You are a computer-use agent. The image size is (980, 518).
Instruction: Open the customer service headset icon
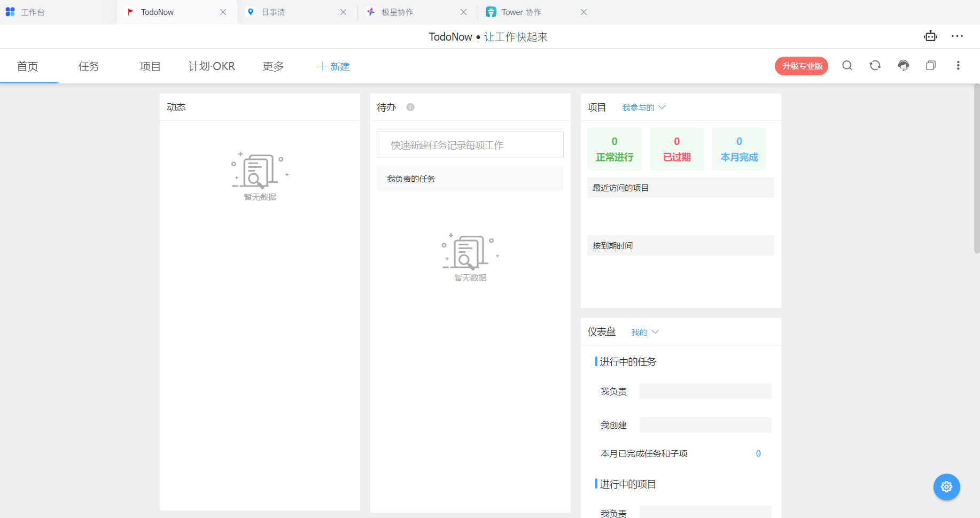pyautogui.click(x=903, y=66)
